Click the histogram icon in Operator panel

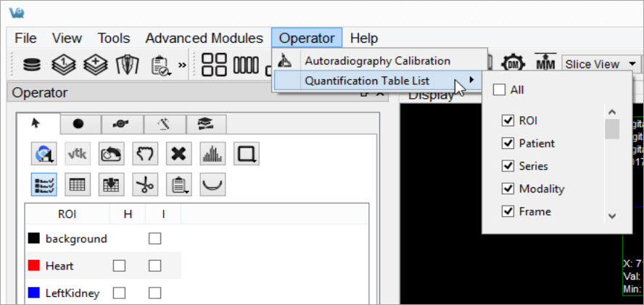click(x=212, y=154)
